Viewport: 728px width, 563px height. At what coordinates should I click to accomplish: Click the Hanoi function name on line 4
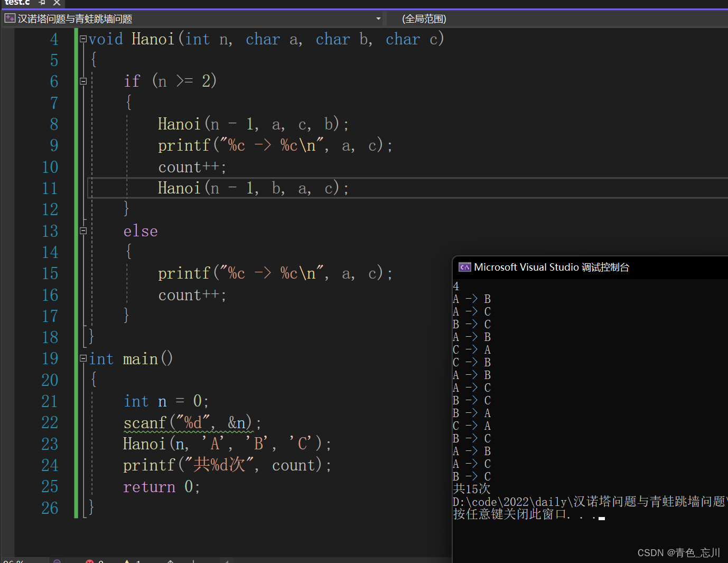tap(153, 39)
